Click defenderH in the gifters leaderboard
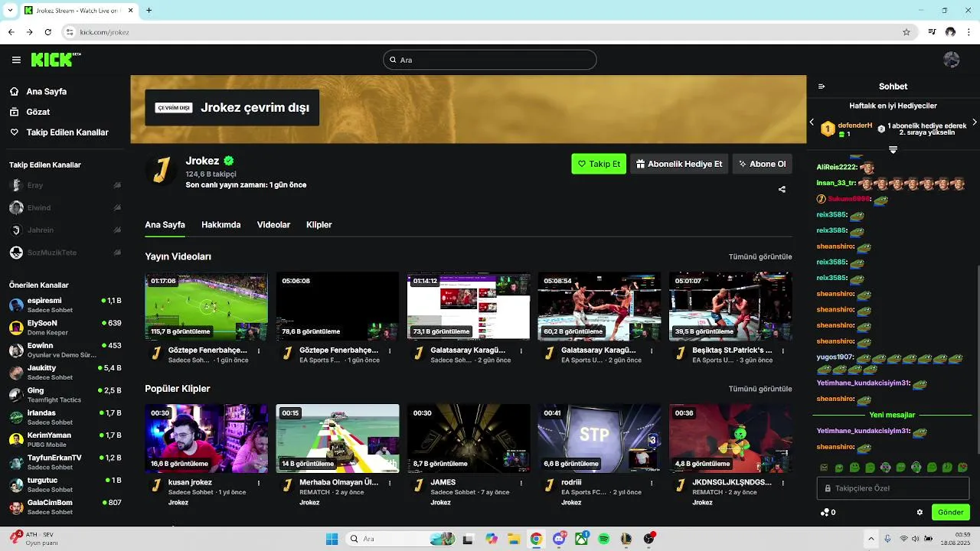 854,125
